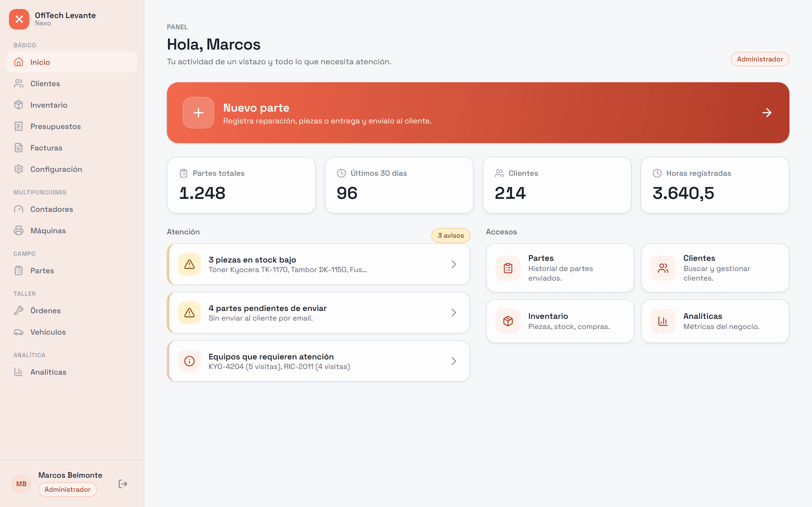812x507 pixels.
Task: Expand the 4 partes pendientes de enviar chevron
Action: [x=454, y=313]
